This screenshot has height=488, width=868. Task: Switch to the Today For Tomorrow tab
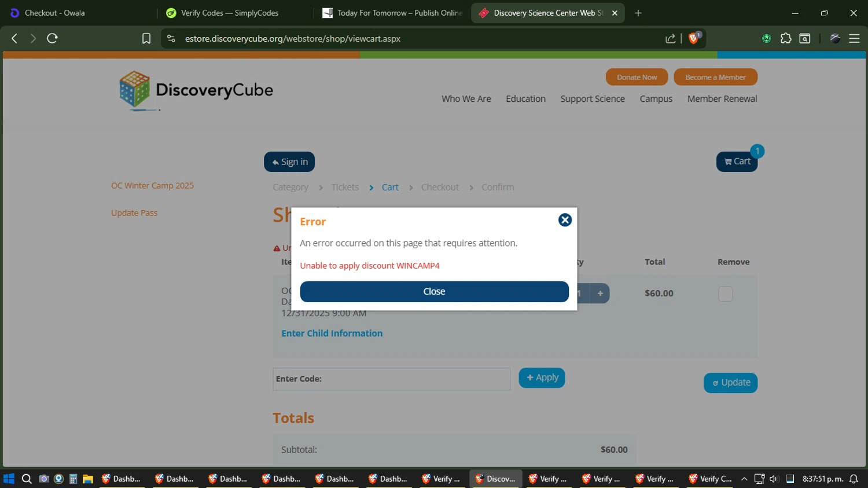392,13
